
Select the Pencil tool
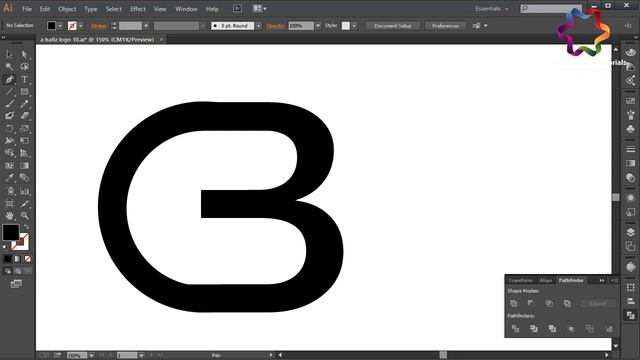[x=24, y=104]
